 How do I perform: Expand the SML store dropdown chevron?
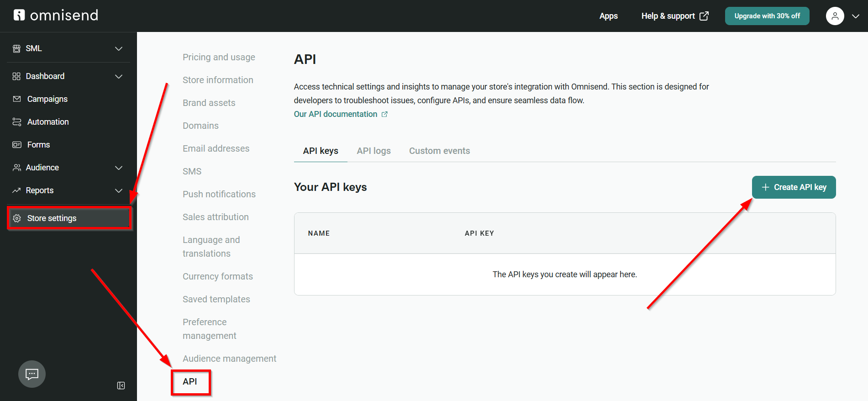click(x=119, y=48)
